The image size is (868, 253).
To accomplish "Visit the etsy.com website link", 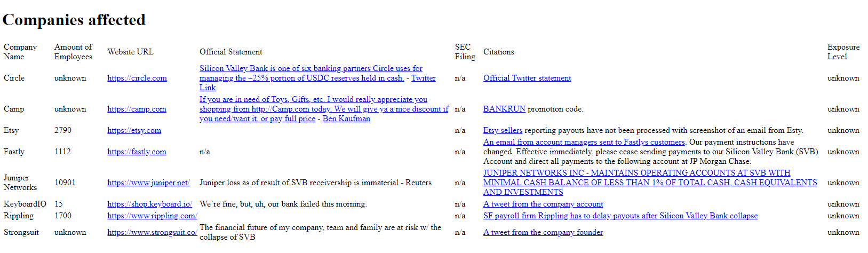I will (x=134, y=130).
